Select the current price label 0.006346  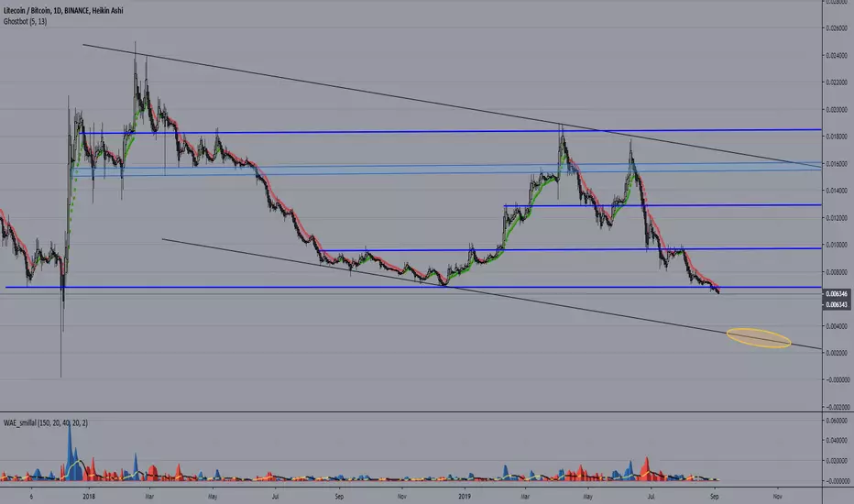pos(836,293)
